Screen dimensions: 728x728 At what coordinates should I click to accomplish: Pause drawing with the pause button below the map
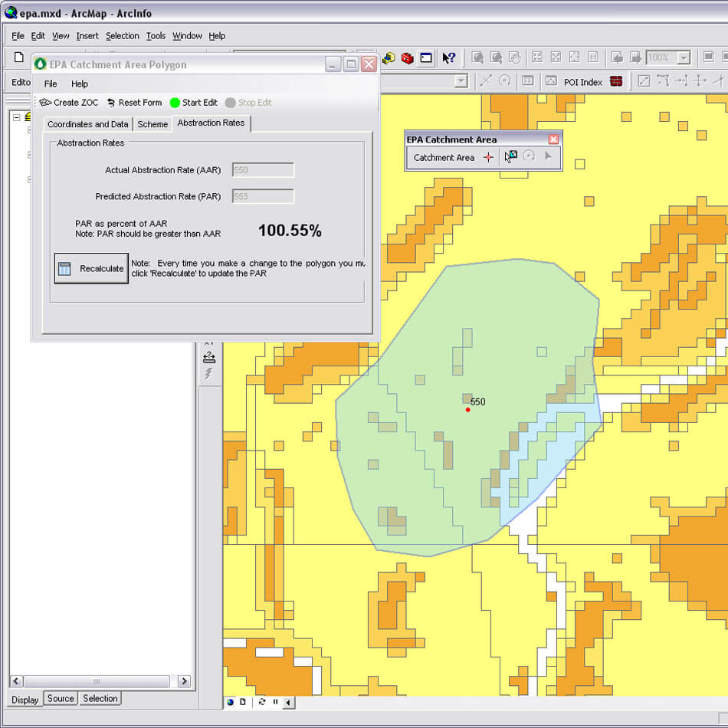(x=275, y=702)
